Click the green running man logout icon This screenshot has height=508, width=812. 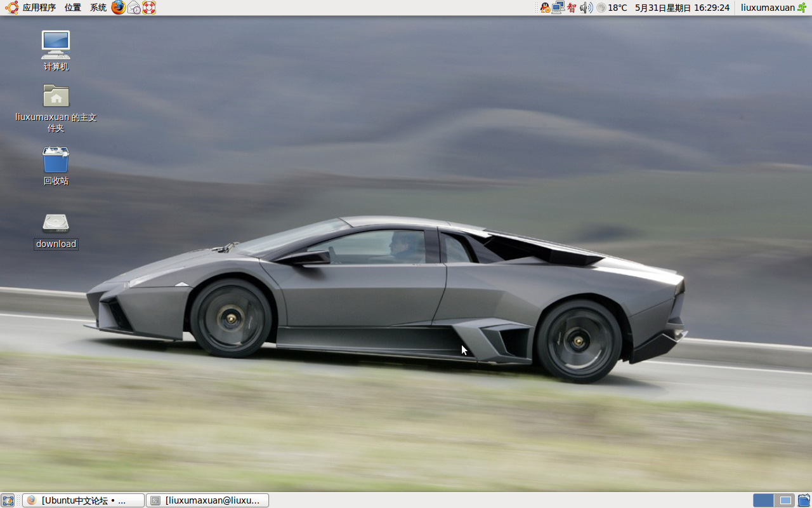802,8
